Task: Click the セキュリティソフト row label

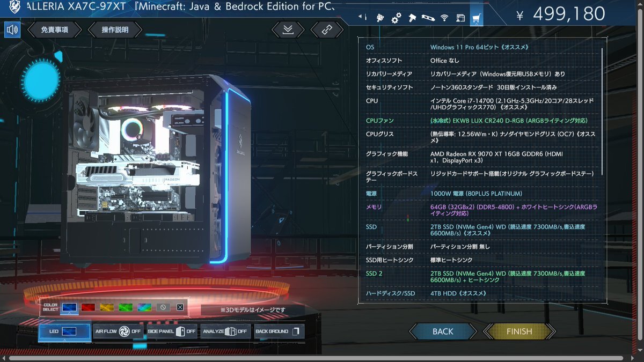Action: tap(389, 87)
